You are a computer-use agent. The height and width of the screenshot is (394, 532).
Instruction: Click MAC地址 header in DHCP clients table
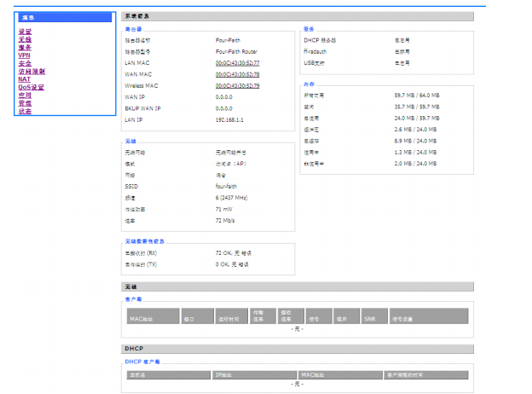[340, 375]
